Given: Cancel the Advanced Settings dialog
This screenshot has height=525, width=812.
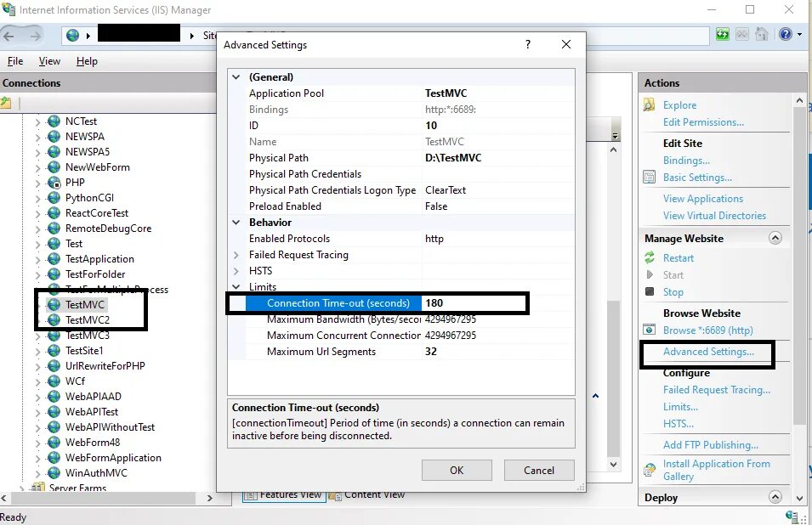Looking at the screenshot, I should click(538, 470).
